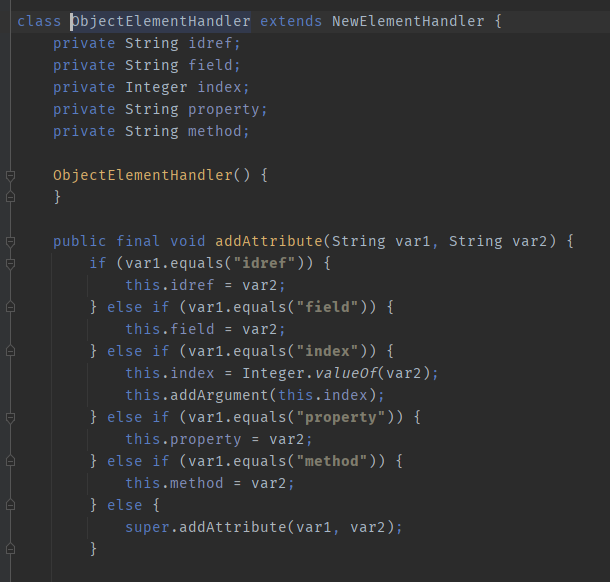Click addAttribute in the super.addAttribute call
This screenshot has height=582, width=610.
pos(233,527)
